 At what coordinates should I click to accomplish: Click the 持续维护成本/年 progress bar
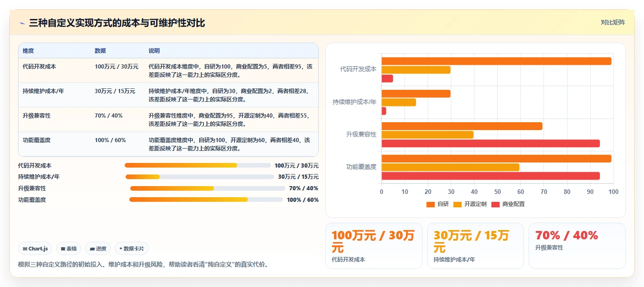click(200, 177)
